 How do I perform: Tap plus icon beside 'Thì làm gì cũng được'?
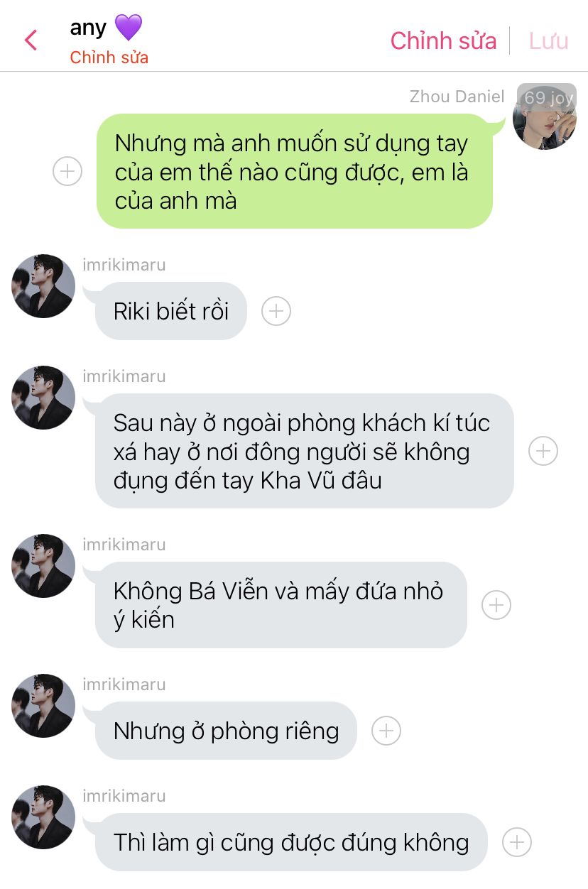coord(517,842)
